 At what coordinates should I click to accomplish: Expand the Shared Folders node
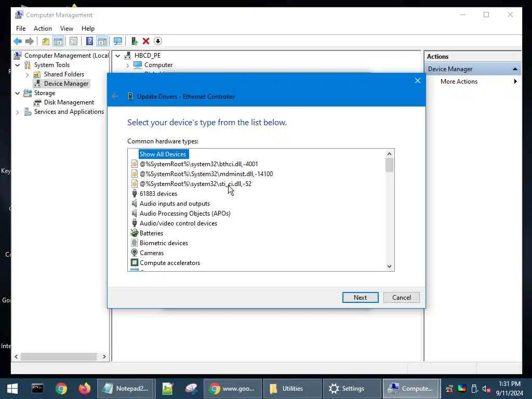click(27, 75)
